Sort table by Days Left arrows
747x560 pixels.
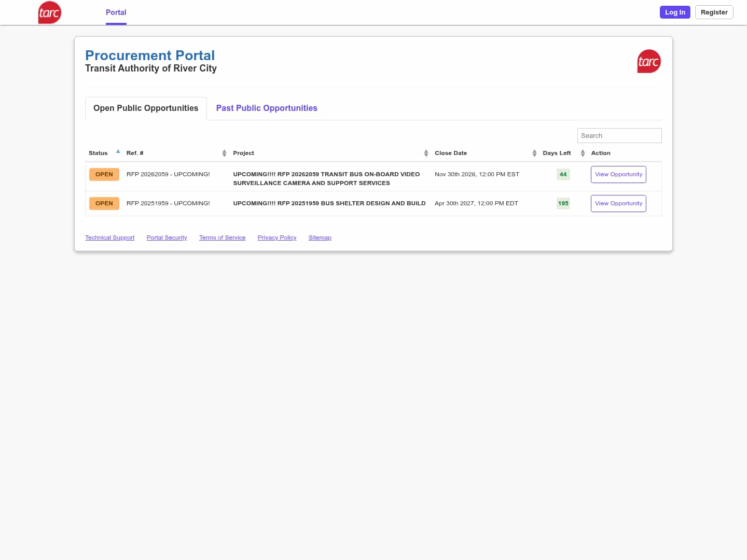coord(583,153)
